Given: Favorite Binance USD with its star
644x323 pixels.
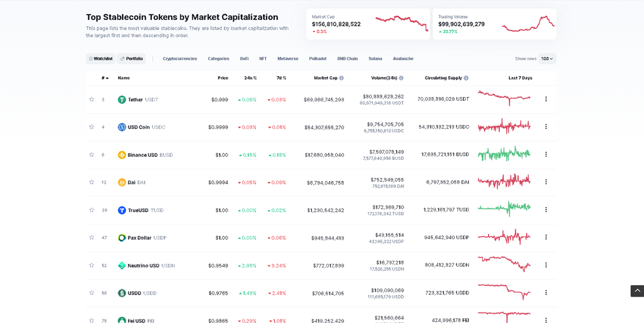Looking at the screenshot, I should click(92, 155).
